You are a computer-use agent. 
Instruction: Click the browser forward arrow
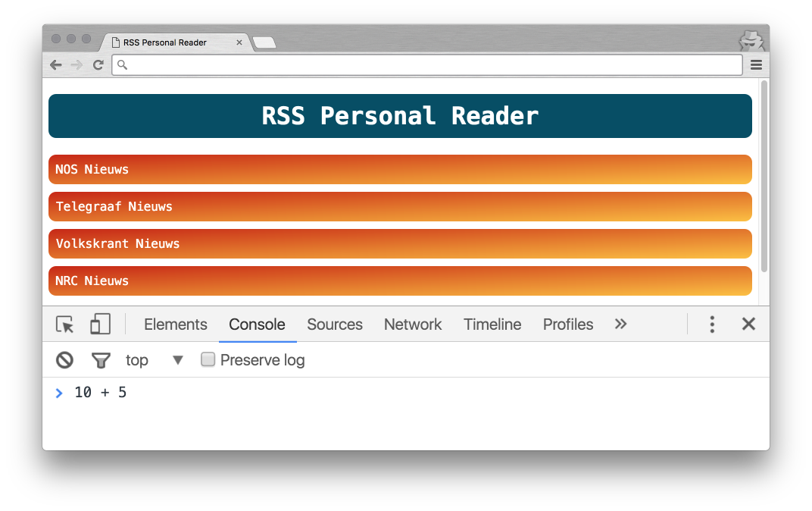point(77,64)
